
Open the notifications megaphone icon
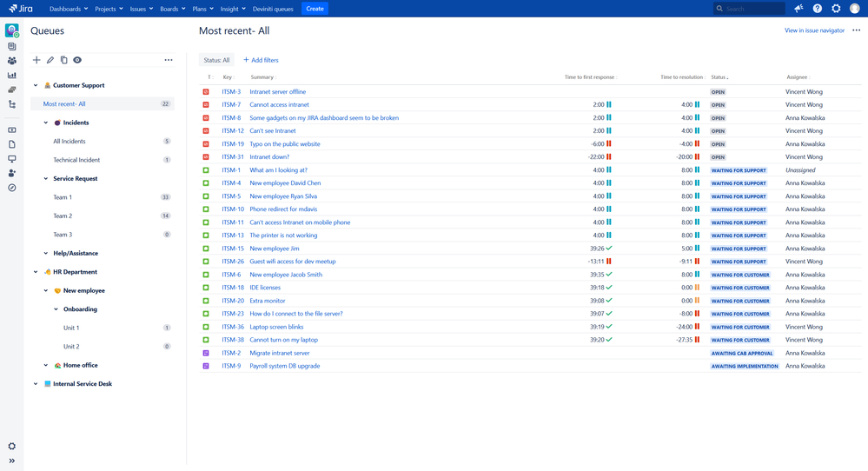point(798,9)
